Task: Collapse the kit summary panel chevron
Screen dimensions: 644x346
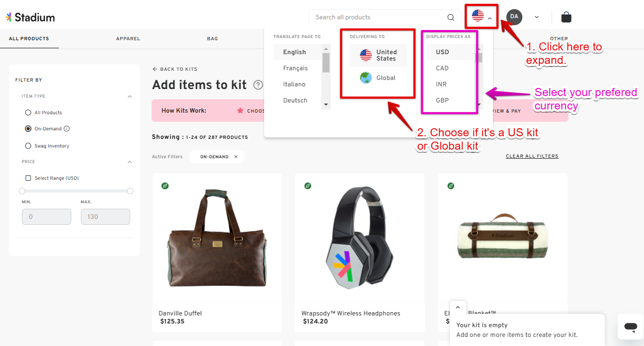Action: tap(458, 308)
